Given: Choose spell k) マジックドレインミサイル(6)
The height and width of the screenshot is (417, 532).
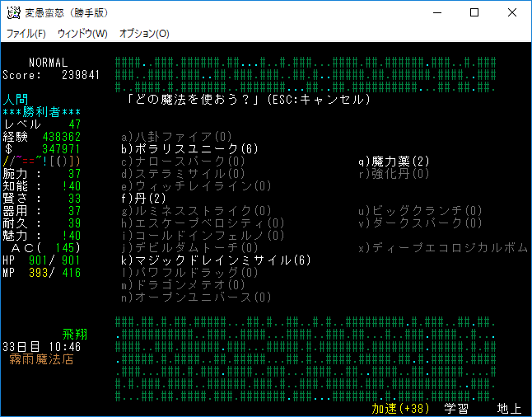Looking at the screenshot, I should (216, 260).
